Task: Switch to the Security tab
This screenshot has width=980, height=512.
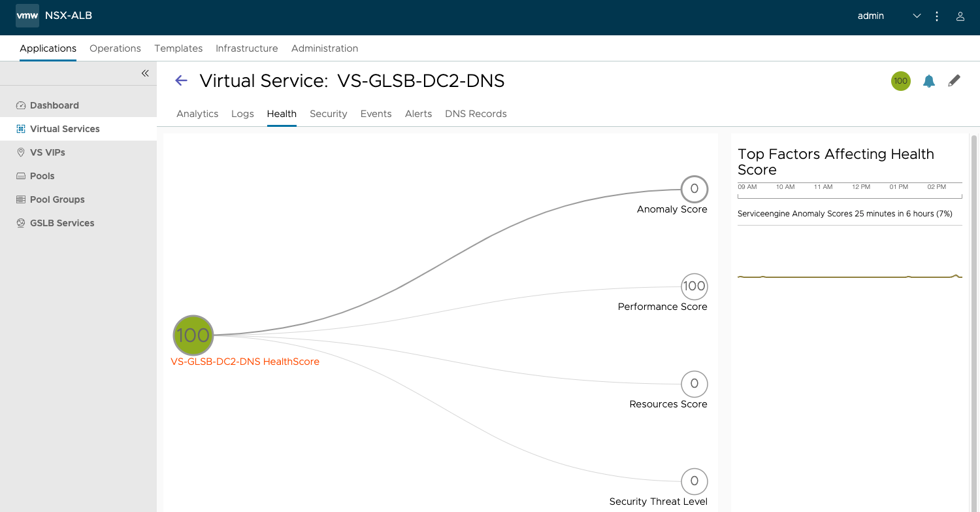Action: point(329,114)
